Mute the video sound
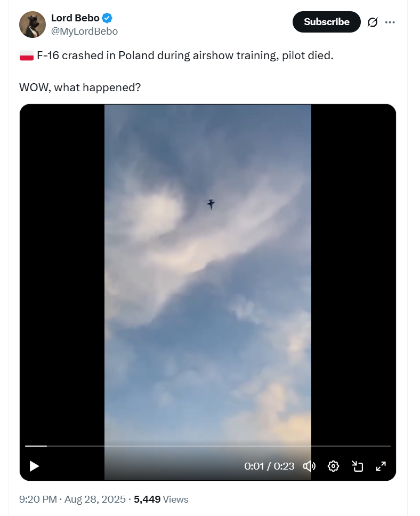 coord(309,466)
